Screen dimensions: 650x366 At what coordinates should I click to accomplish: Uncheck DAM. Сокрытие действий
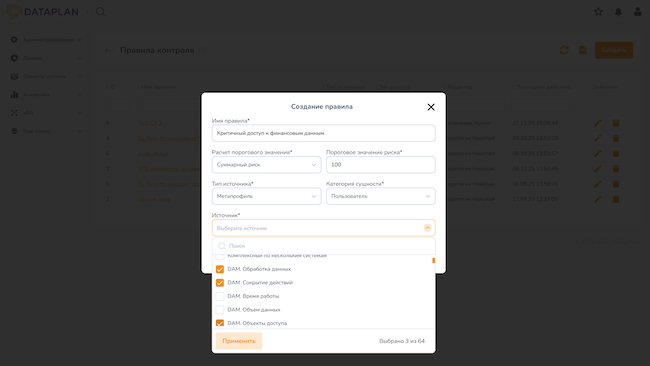coord(220,283)
